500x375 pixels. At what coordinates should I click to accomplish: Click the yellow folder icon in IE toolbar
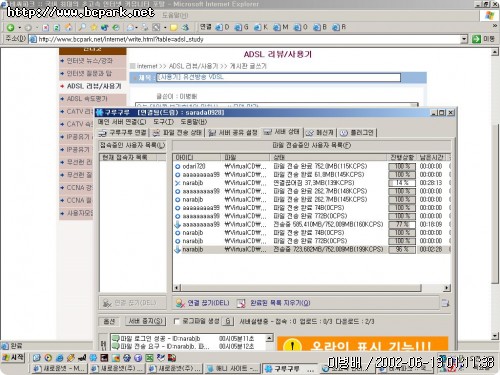pos(174,27)
